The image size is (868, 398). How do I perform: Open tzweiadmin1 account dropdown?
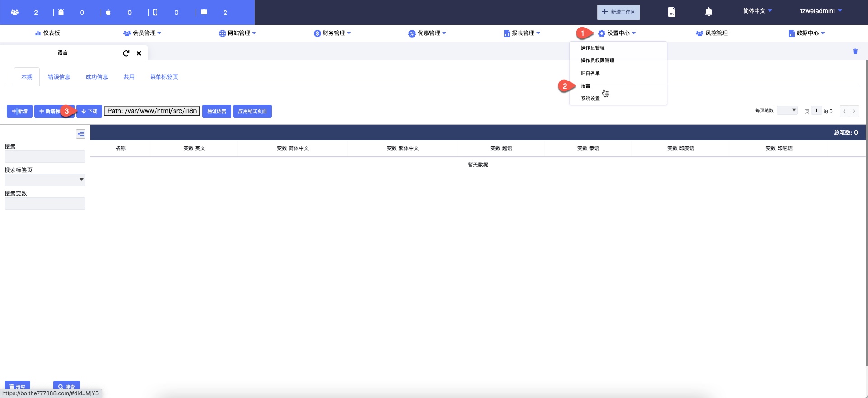(821, 11)
